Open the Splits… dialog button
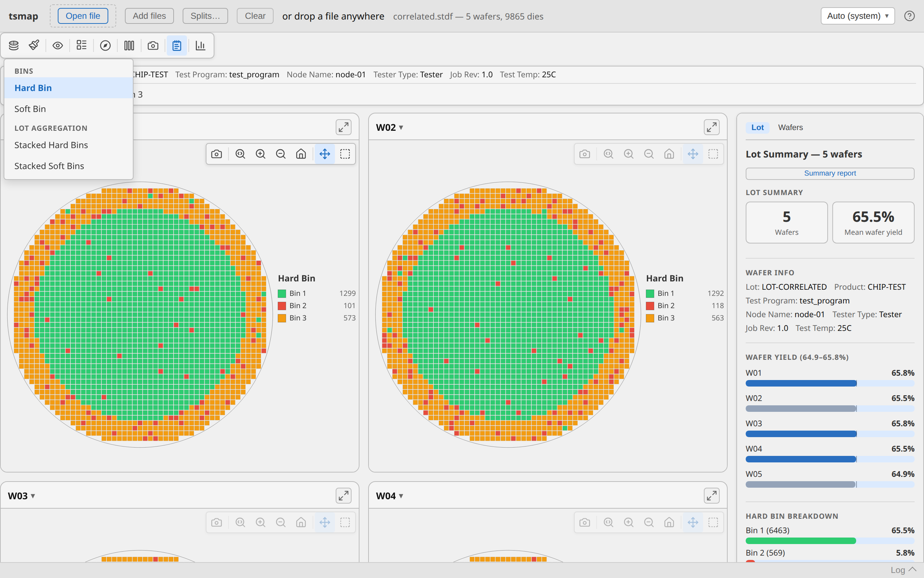The image size is (924, 578). tap(205, 16)
